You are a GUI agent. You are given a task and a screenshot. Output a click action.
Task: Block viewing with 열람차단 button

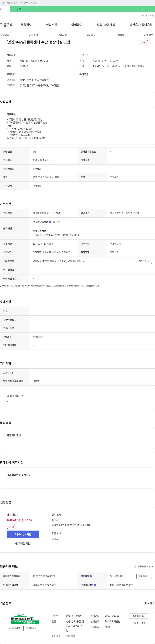[31, 628]
